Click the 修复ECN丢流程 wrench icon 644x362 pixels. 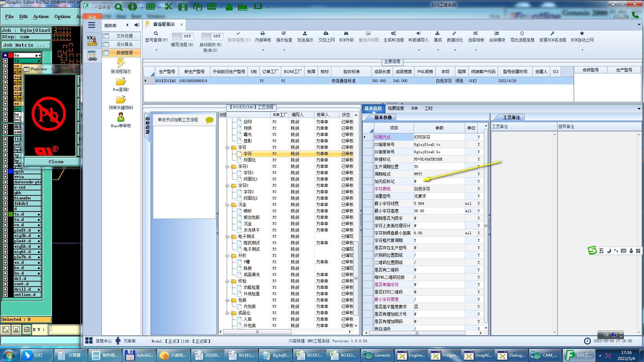click(x=552, y=34)
